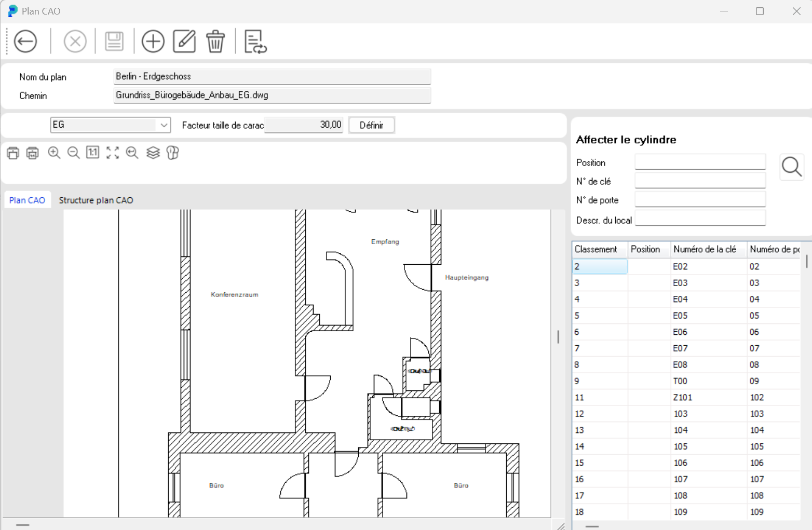Open the layers icon
The height and width of the screenshot is (530, 812).
click(x=153, y=153)
